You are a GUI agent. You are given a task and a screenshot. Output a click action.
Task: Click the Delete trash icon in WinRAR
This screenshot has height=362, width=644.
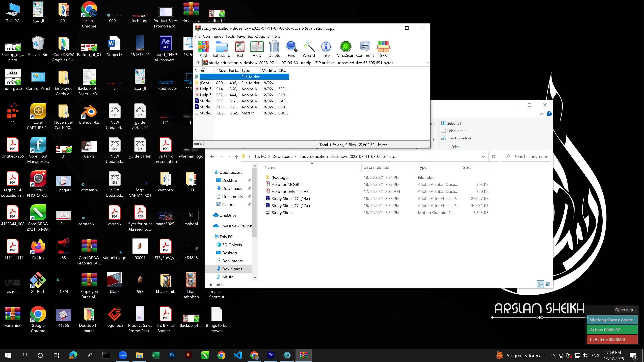point(274,49)
